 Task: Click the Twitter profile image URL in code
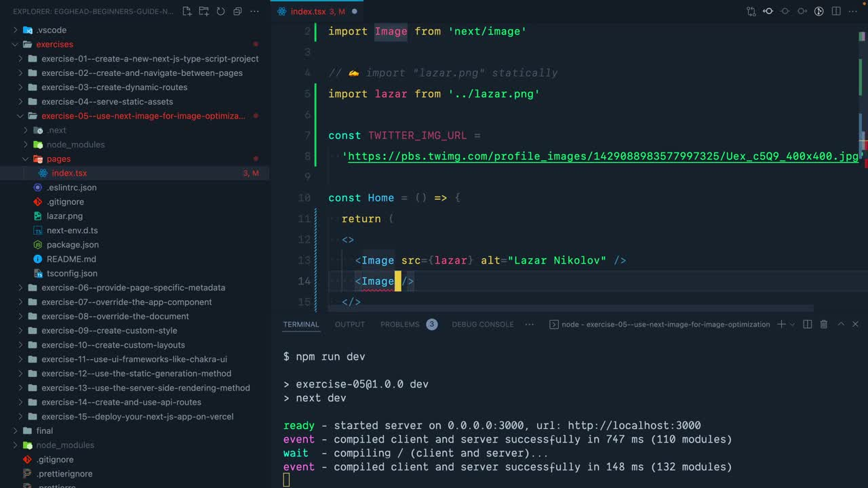pos(603,157)
